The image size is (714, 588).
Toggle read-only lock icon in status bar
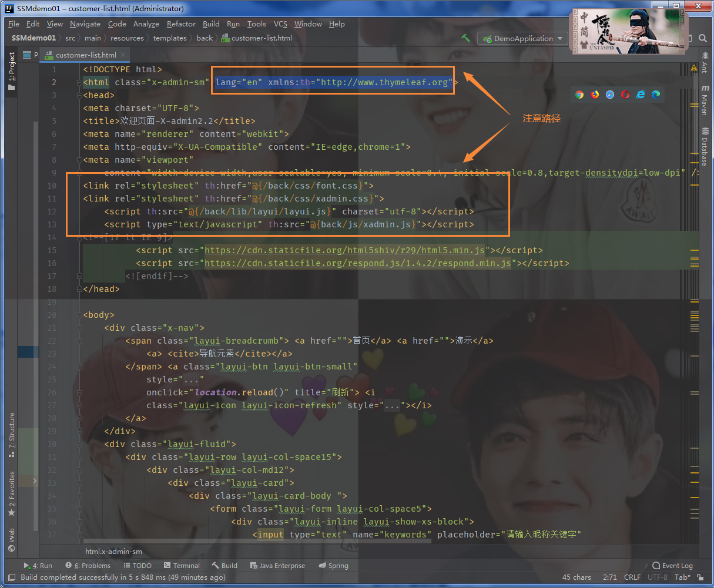coord(701,577)
